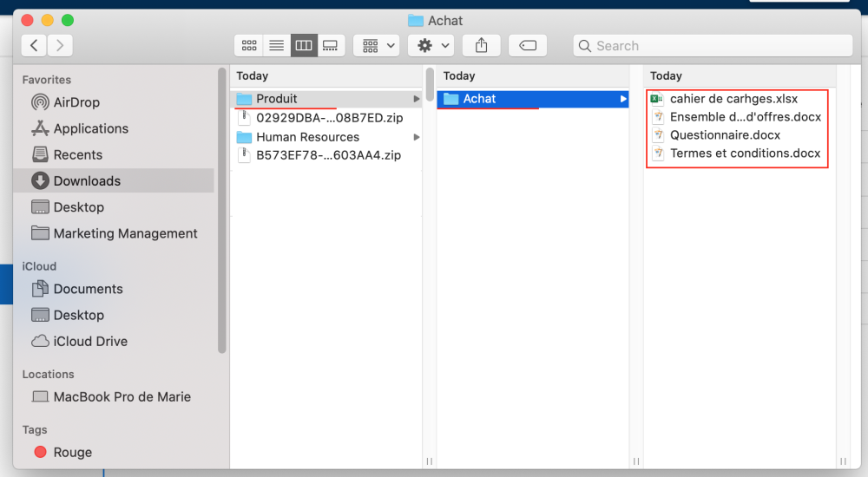Close the Finder window with red button

point(27,21)
